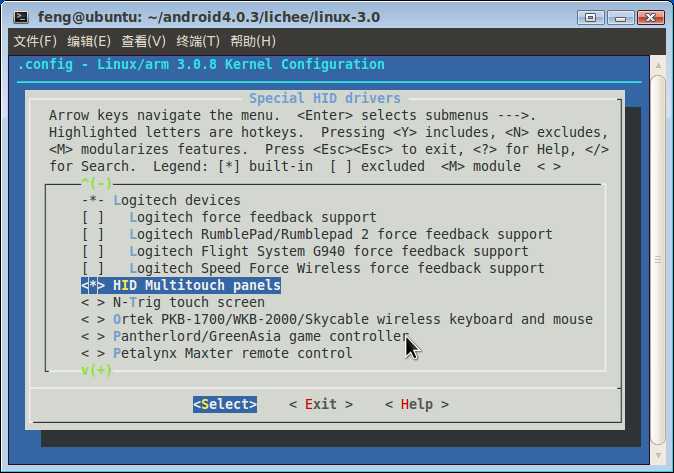Open the 帮助(H) menu
This screenshot has height=473, width=674.
[x=253, y=41]
